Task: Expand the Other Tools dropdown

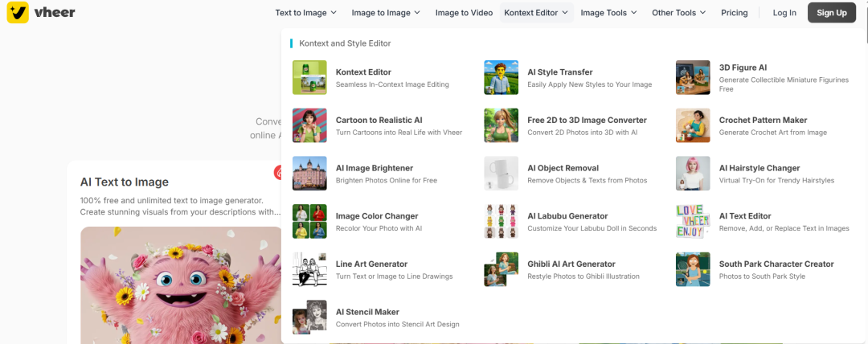Action: click(x=679, y=13)
